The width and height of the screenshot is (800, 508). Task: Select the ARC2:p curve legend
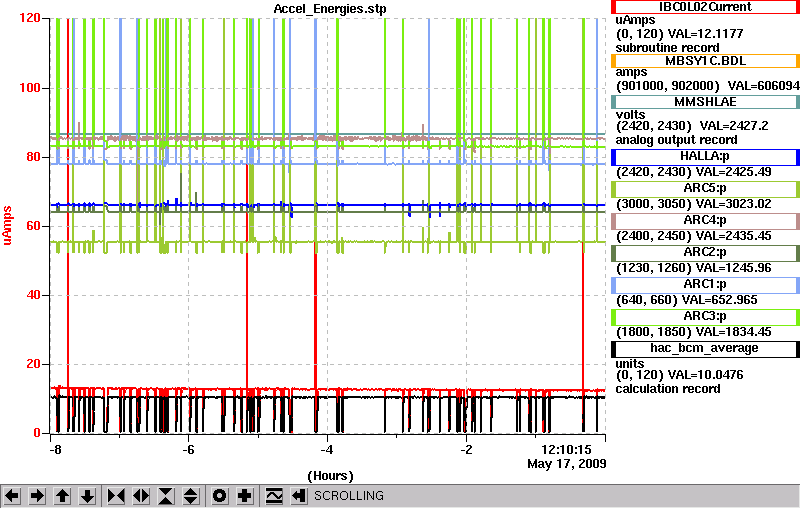click(705, 253)
